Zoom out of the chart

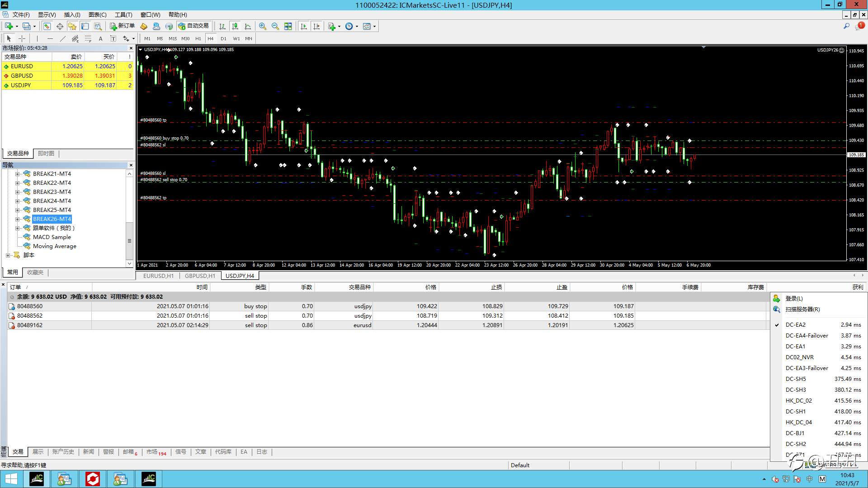pos(275,26)
